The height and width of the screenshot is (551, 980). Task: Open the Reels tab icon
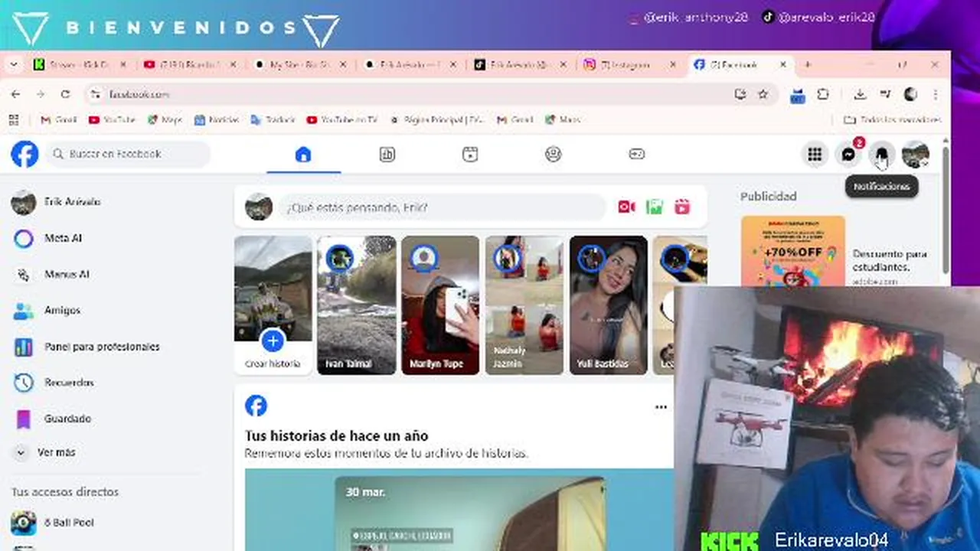[470, 155]
